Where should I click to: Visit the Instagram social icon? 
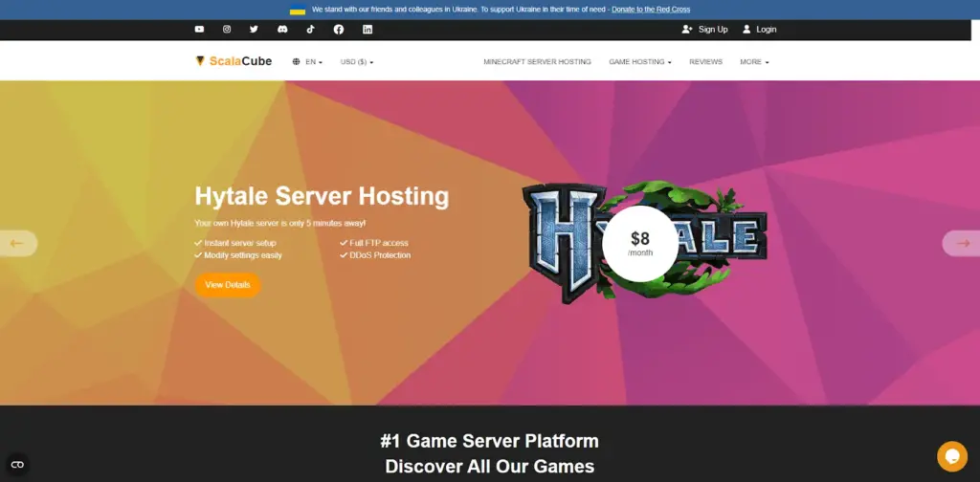pos(227,30)
